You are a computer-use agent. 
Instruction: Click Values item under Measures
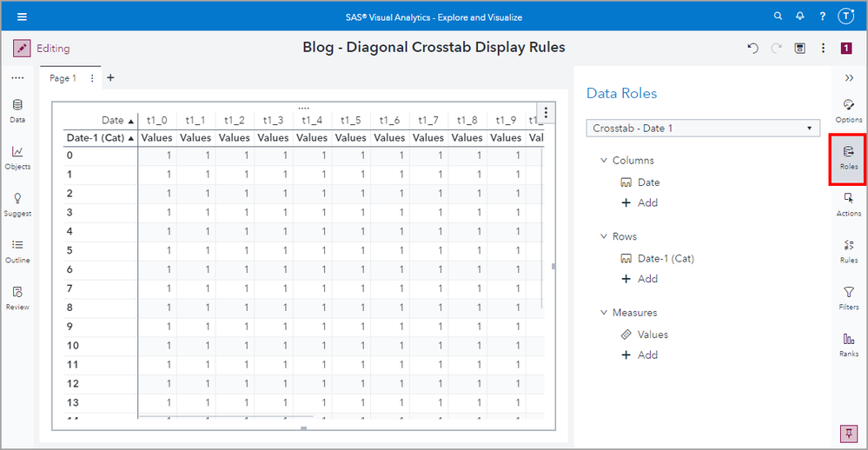click(645, 334)
